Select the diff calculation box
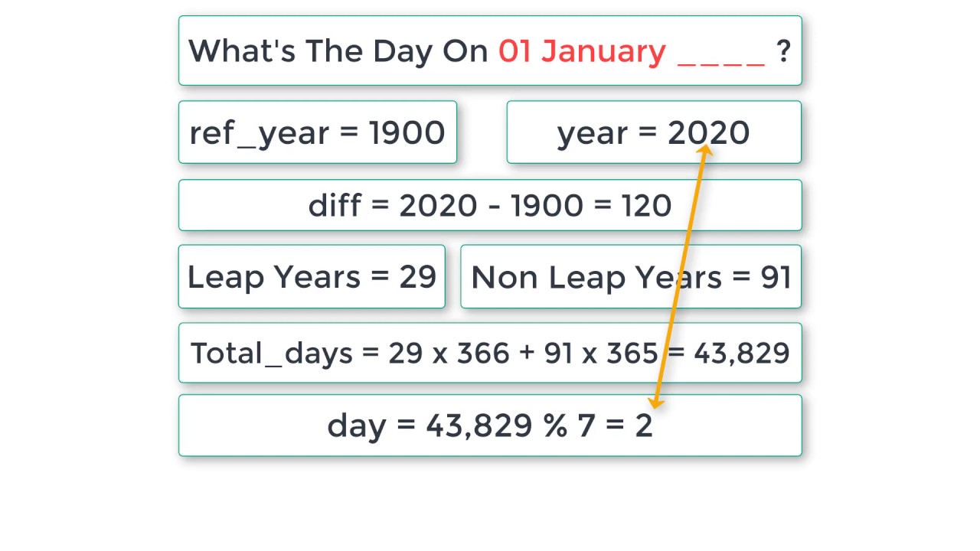 click(x=490, y=205)
